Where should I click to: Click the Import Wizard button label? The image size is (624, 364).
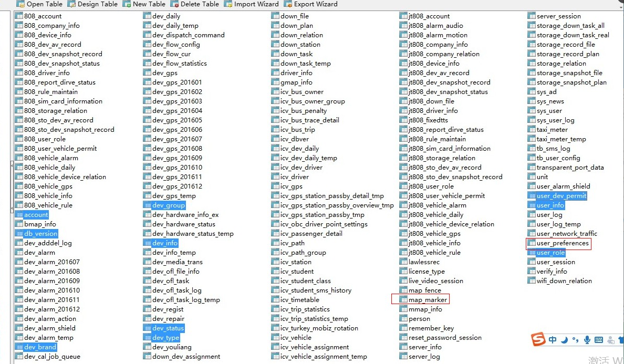click(256, 4)
